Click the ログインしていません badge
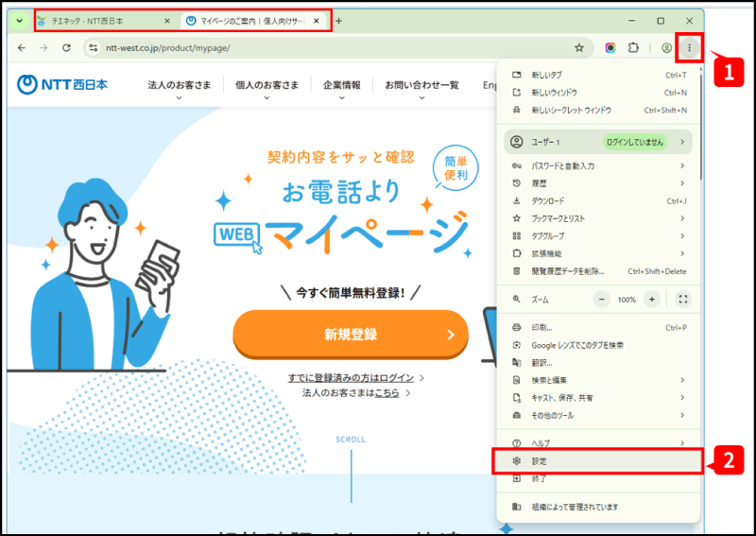 coord(634,142)
